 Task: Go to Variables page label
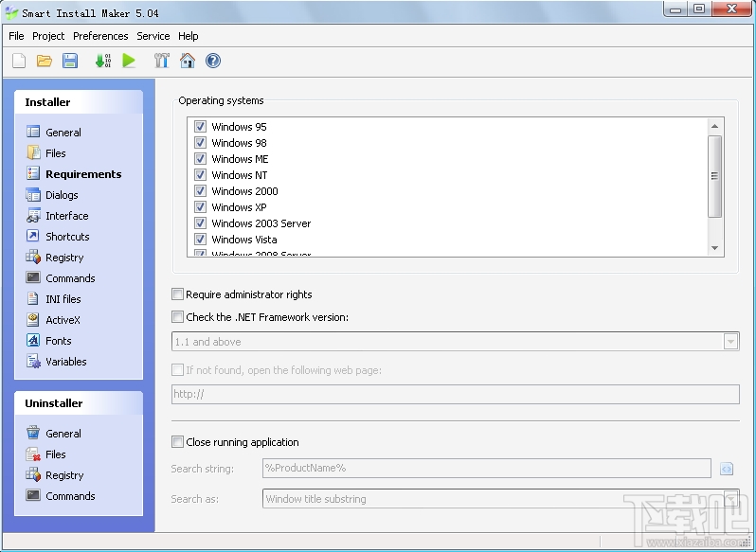[x=66, y=362]
